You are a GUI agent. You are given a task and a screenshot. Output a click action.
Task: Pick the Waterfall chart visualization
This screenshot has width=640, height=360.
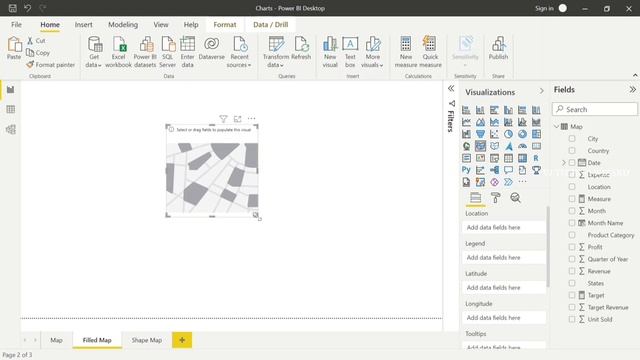pos(466,134)
